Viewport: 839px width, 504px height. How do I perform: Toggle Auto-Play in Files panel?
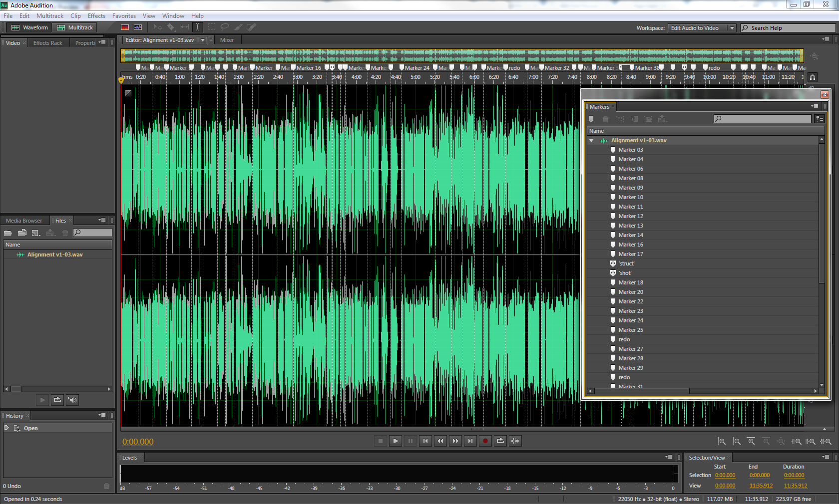72,400
